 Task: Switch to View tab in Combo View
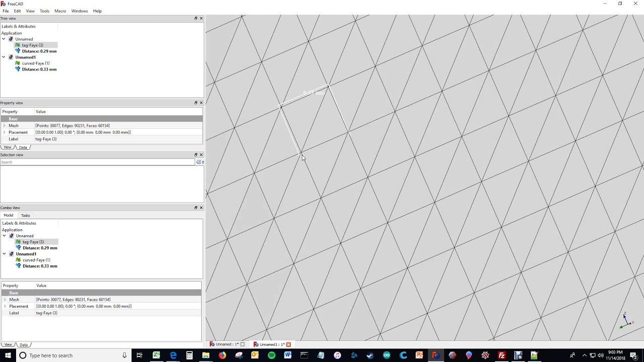[8, 345]
